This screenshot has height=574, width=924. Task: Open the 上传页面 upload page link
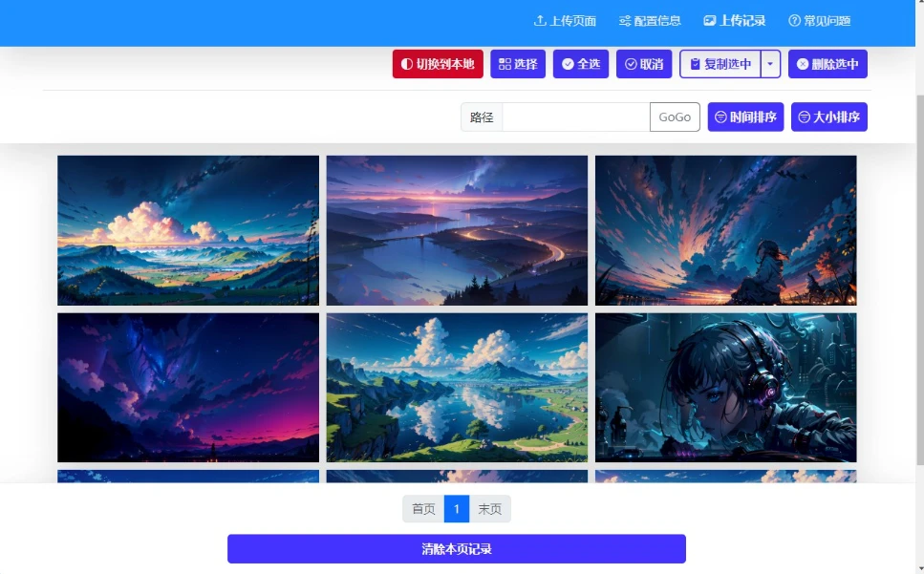565,21
